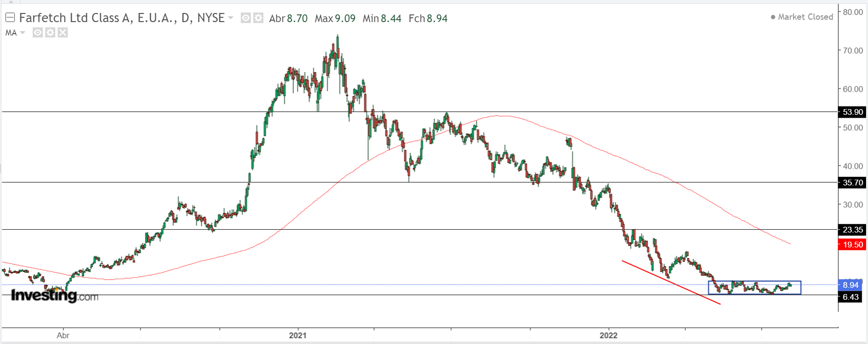Open the MA indicator settings gear
The width and height of the screenshot is (868, 344).
(x=50, y=32)
